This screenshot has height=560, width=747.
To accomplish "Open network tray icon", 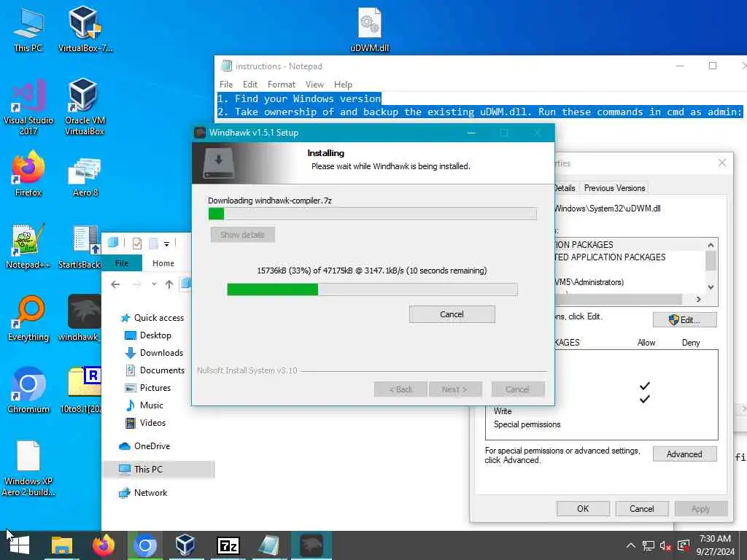I will click(648, 545).
